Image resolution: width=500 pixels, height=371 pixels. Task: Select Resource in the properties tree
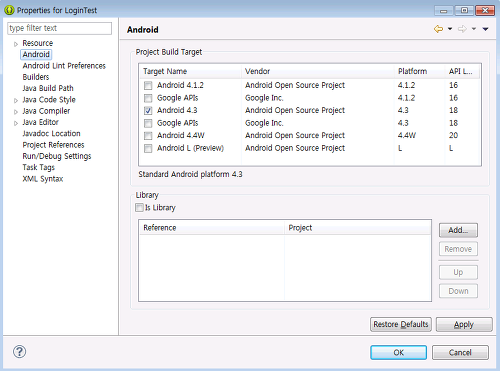click(x=38, y=43)
